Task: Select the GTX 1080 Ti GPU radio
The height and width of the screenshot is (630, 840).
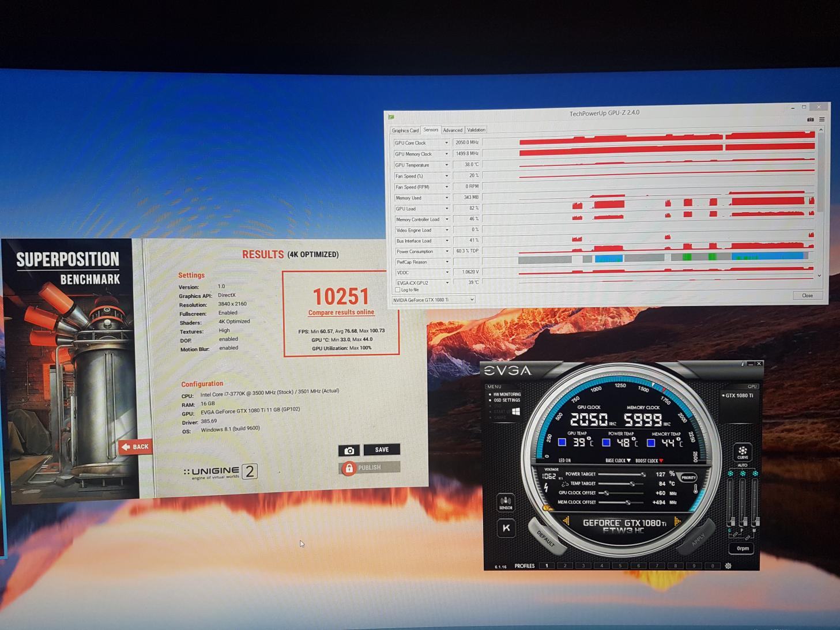Action: tap(738, 395)
